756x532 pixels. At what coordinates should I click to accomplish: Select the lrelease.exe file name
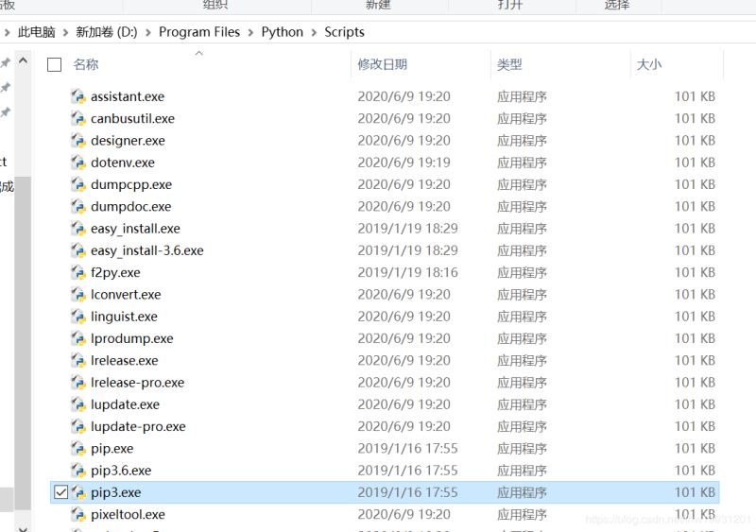(125, 360)
